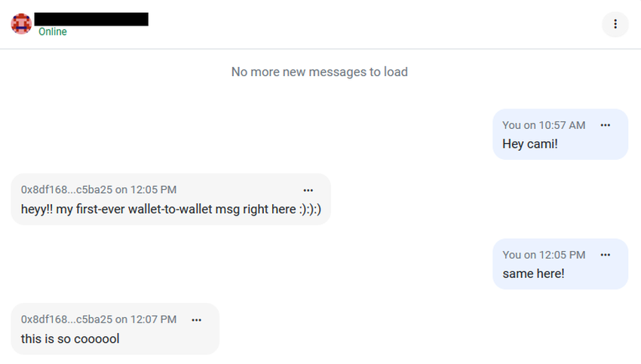Click "You" label above "Hey cami!"
641x364 pixels.
click(511, 125)
